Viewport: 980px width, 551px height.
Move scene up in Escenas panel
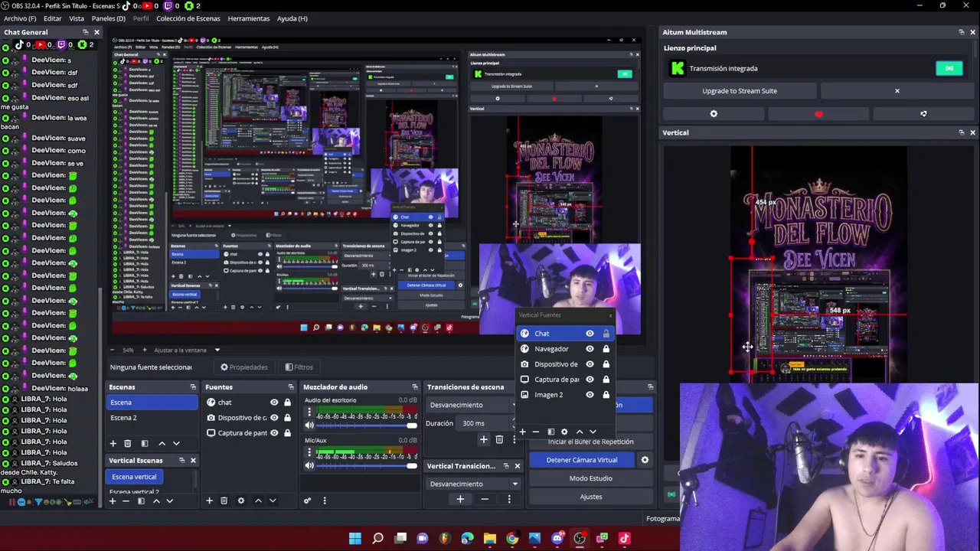(x=162, y=443)
